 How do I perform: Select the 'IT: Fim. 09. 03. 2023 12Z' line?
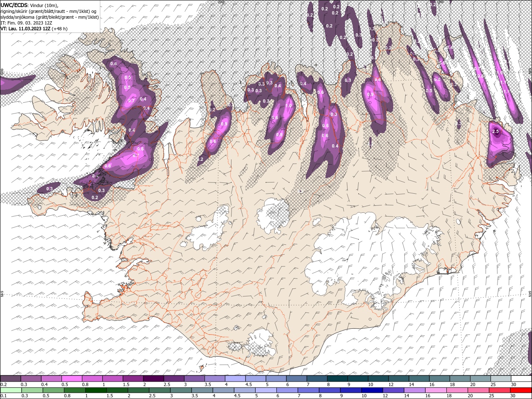26,23
